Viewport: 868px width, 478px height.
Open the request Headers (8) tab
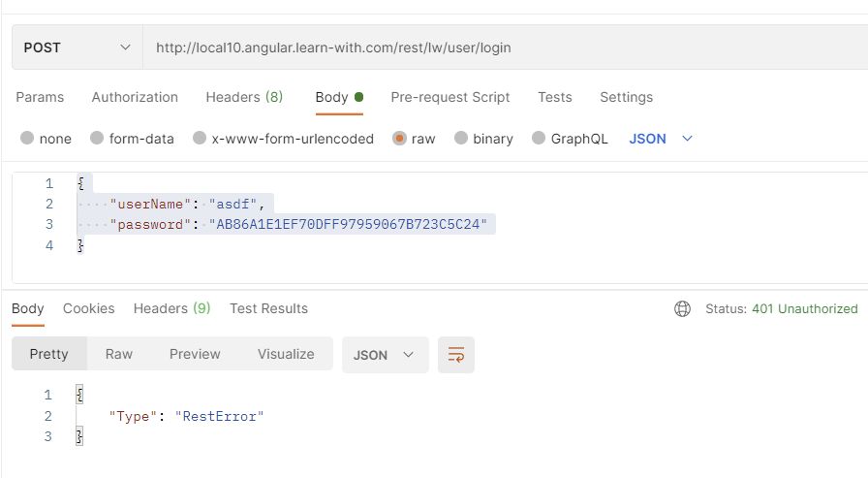(x=244, y=98)
